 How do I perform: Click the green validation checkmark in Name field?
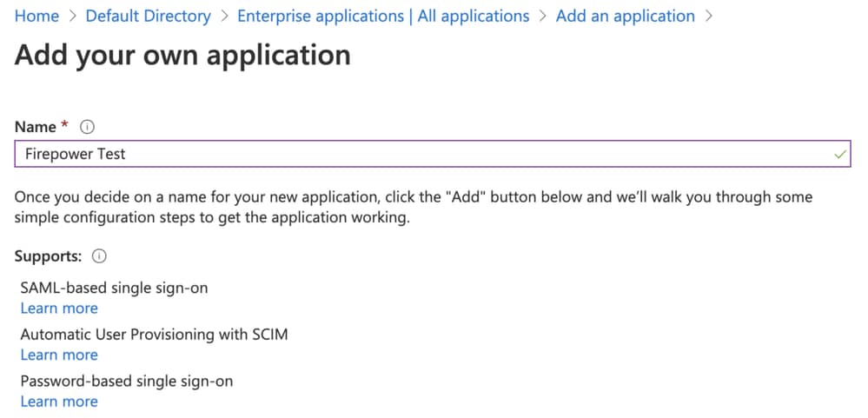click(x=840, y=154)
